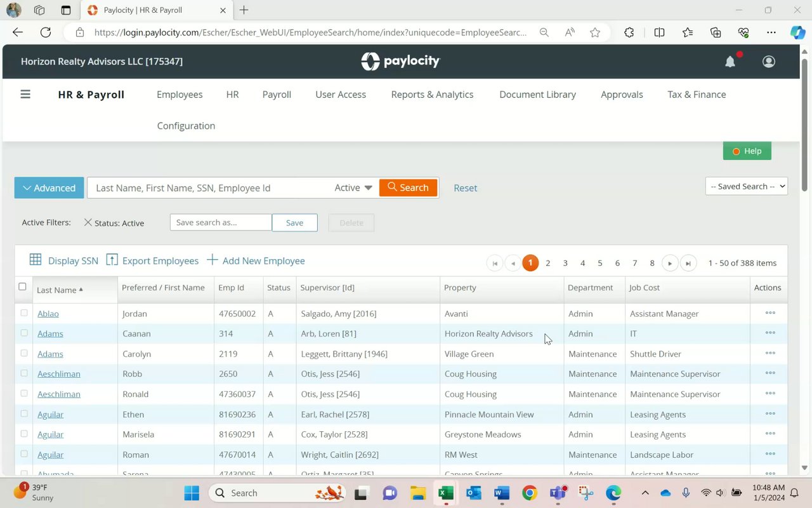Image resolution: width=812 pixels, height=508 pixels.
Task: Go to last page of results
Action: click(688, 263)
